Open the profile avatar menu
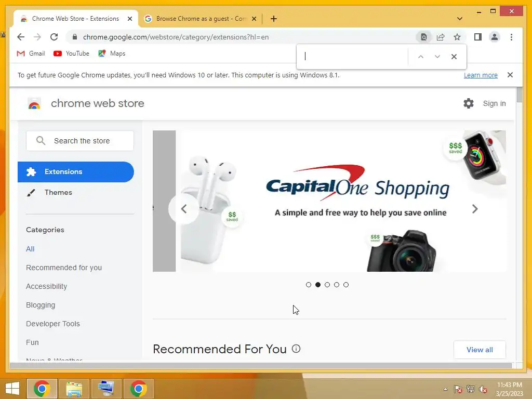Image resolution: width=532 pixels, height=399 pixels. (495, 37)
